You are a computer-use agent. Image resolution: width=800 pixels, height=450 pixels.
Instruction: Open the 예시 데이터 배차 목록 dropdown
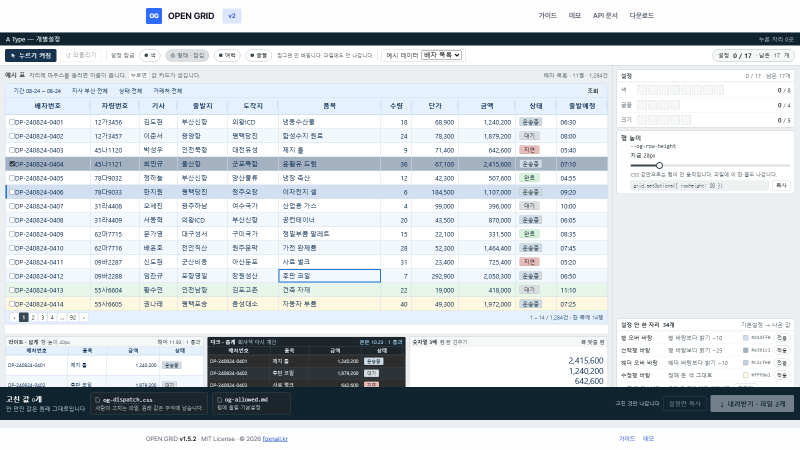tap(441, 55)
